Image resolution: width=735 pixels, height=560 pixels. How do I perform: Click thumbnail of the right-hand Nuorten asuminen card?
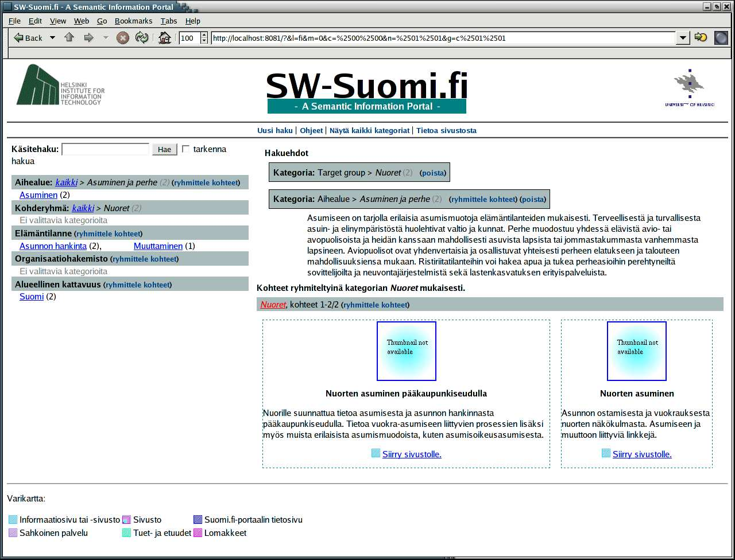point(637,351)
